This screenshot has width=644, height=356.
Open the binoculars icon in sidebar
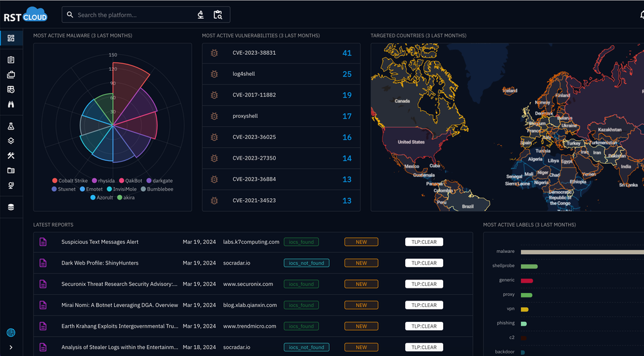coord(11,104)
